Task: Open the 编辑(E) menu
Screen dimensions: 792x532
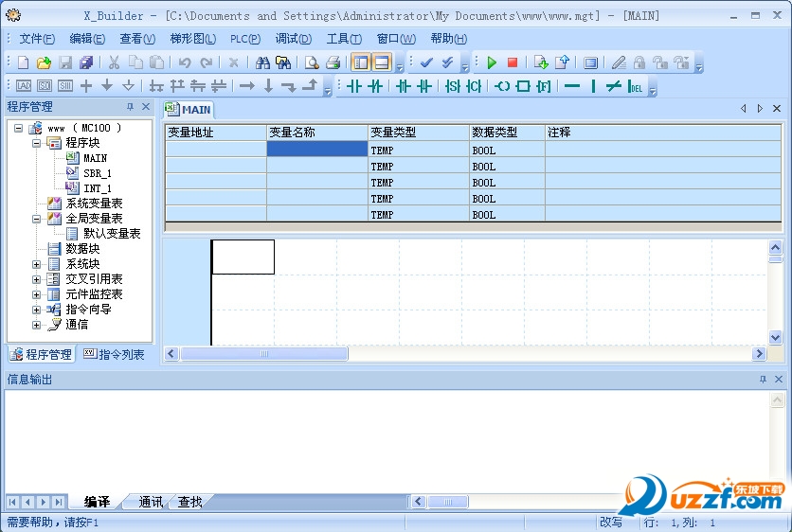Action: (87, 39)
